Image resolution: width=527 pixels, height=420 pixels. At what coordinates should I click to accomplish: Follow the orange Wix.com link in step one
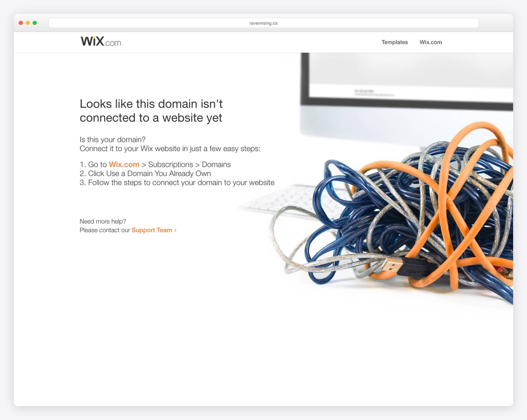[124, 165]
